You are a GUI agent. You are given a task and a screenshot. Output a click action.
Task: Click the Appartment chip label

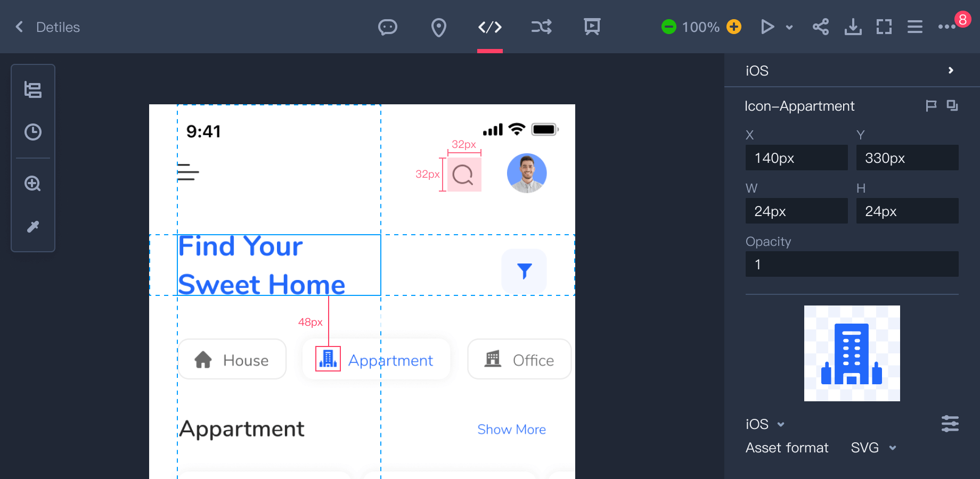[390, 360]
